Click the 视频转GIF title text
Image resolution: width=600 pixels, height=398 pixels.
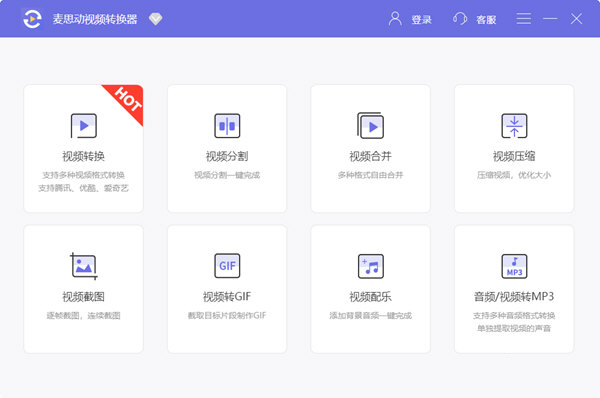[227, 297]
